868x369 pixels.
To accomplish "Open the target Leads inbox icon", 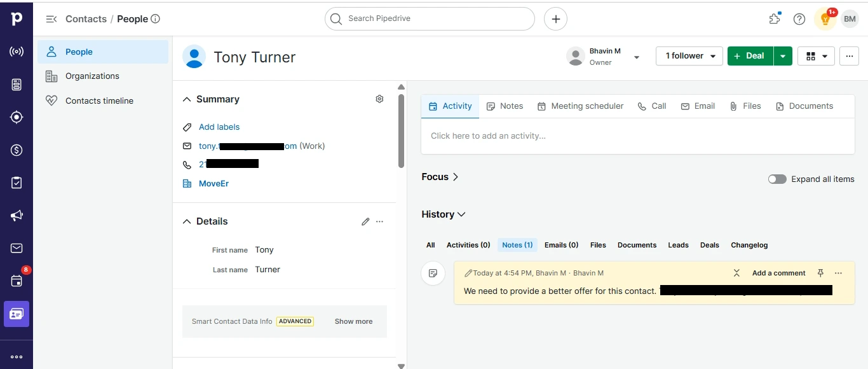I will coord(17,117).
